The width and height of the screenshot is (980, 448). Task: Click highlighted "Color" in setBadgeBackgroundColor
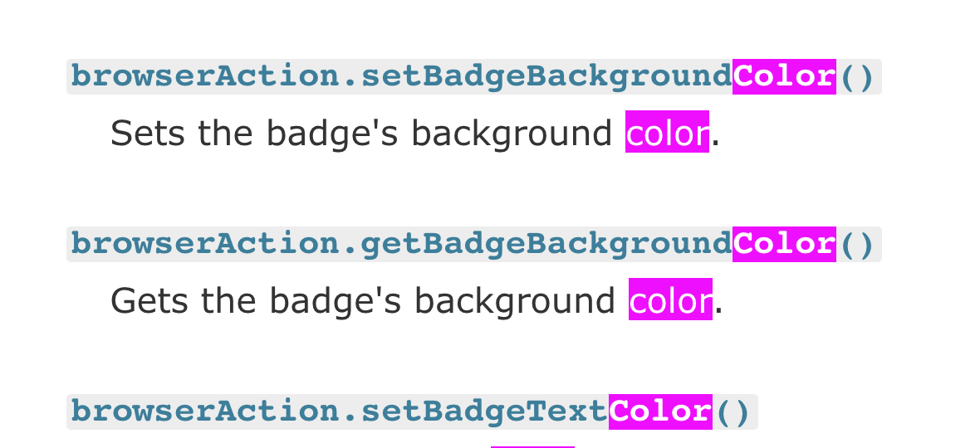click(784, 77)
